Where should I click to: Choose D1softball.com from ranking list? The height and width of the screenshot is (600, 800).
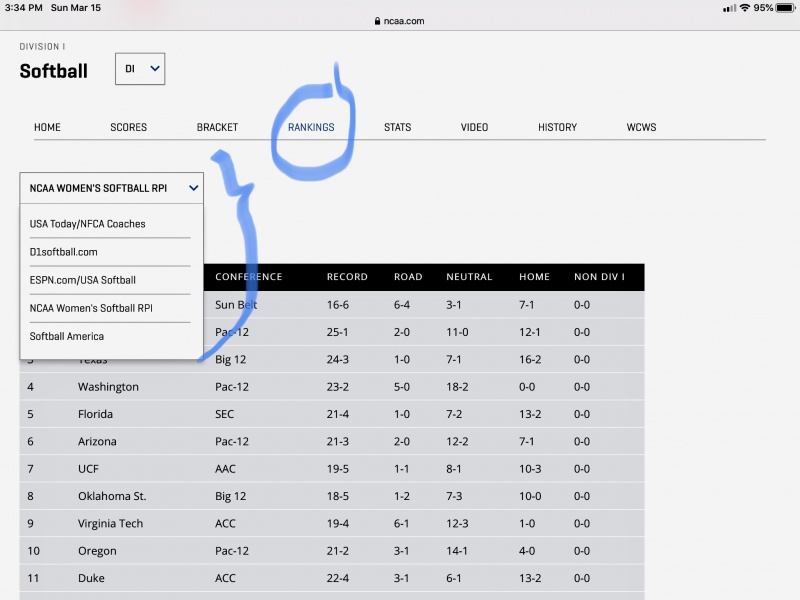[x=63, y=252]
